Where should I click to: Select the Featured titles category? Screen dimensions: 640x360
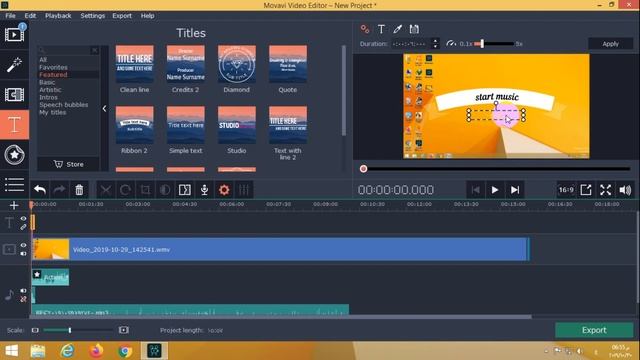(x=53, y=75)
